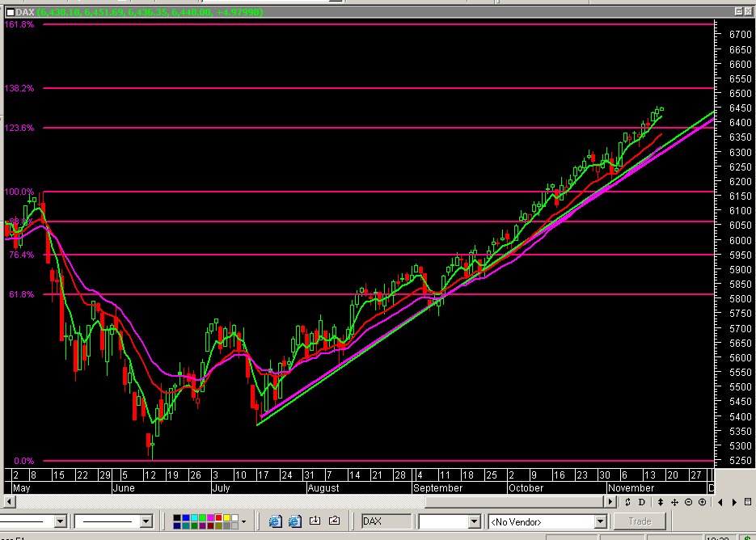Image resolution: width=756 pixels, height=540 pixels.
Task: Pick the bright green color swatch
Action: [x=202, y=518]
